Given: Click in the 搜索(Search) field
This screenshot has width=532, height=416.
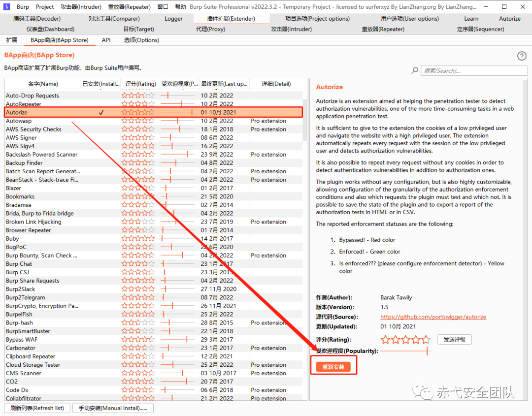Looking at the screenshot, I should 474,70.
